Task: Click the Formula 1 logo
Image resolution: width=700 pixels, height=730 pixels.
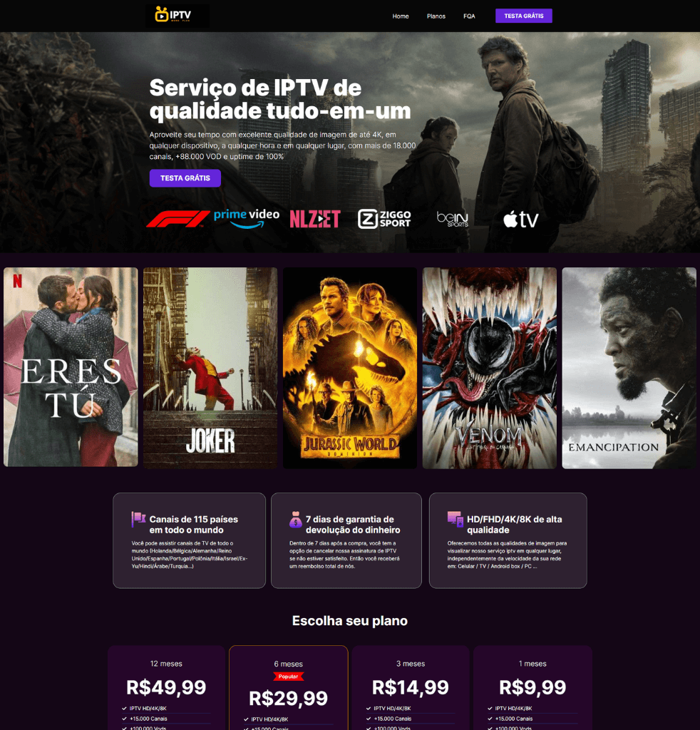Action: pyautogui.click(x=177, y=219)
